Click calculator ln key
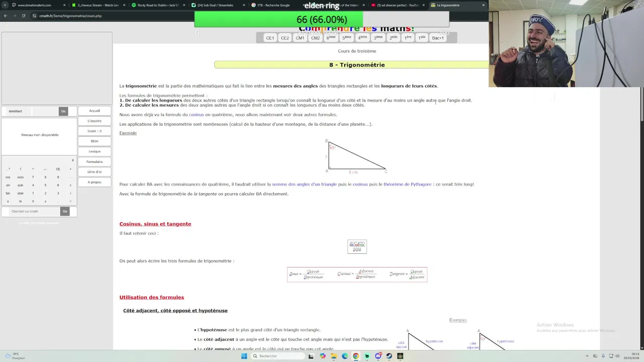Image resolution: width=644 pixels, height=362 pixels. click(x=20, y=201)
